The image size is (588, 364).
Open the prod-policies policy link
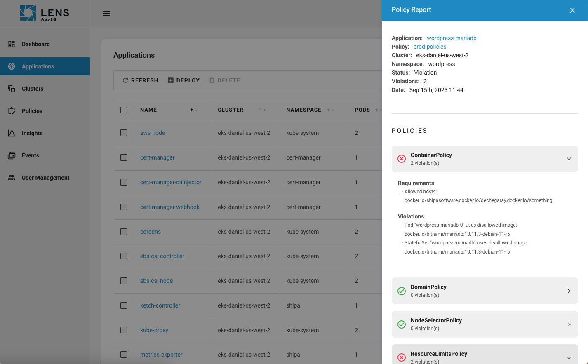(430, 47)
